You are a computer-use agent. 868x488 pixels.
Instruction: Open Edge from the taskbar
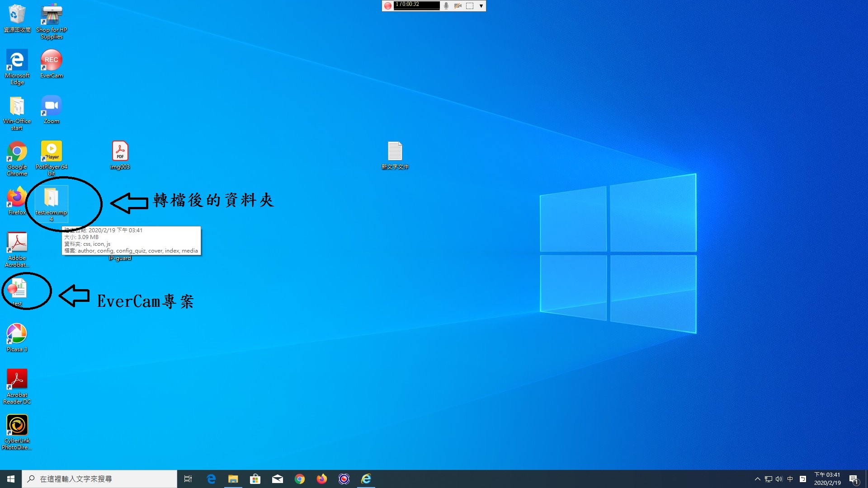[x=211, y=479]
